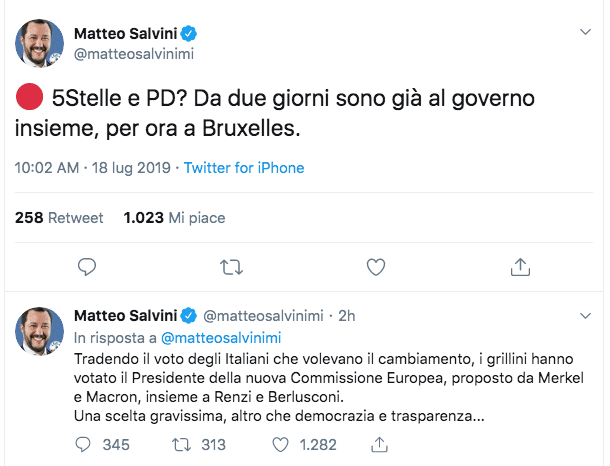610x466 pixels.
Task: Expand the reply tweet options chevron
Action: [586, 317]
